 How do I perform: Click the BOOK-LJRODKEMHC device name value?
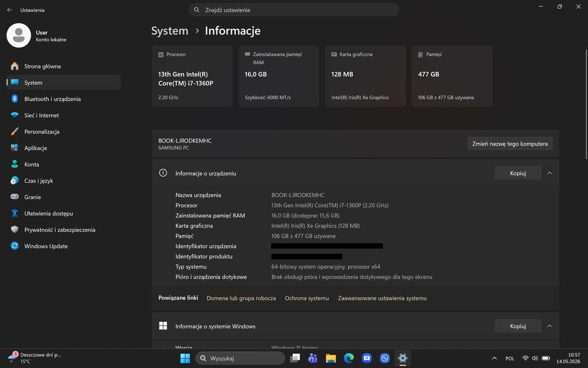tap(298, 195)
